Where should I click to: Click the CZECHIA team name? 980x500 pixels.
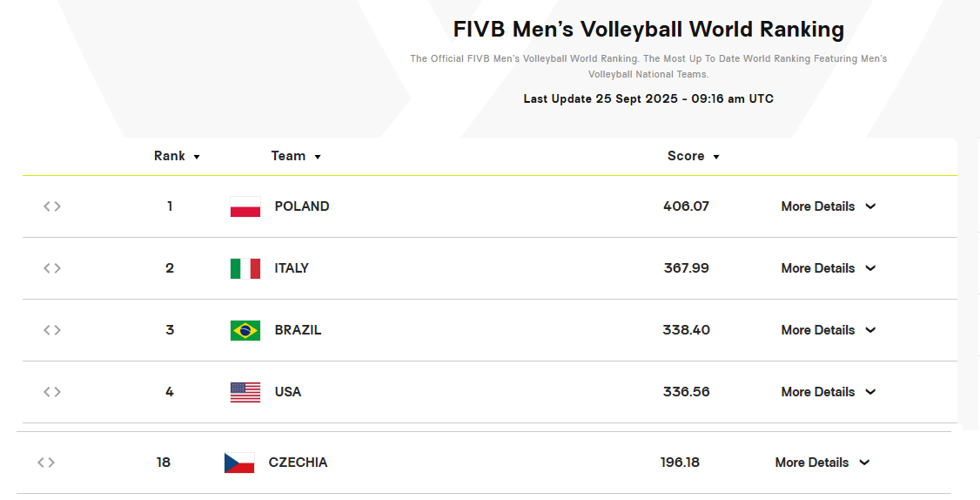point(298,463)
